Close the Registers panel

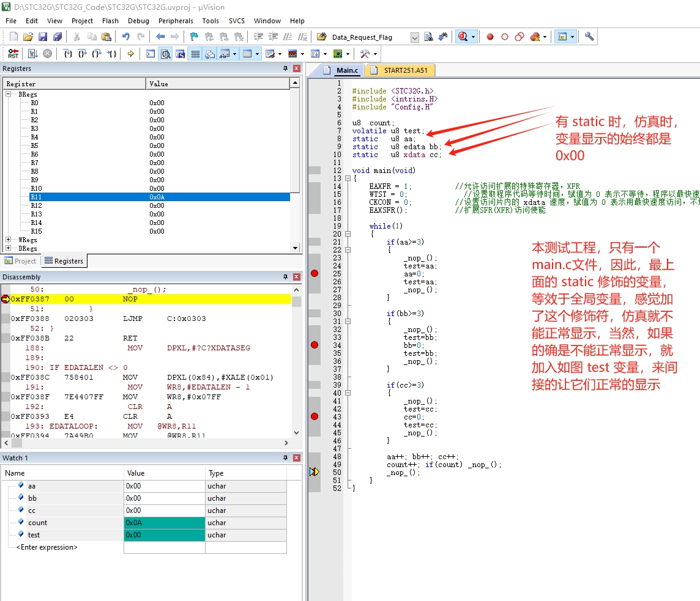tap(296, 68)
